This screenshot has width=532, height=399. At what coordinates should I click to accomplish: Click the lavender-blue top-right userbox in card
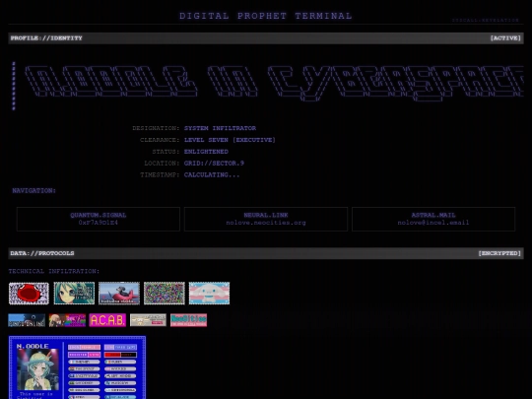[120, 347]
